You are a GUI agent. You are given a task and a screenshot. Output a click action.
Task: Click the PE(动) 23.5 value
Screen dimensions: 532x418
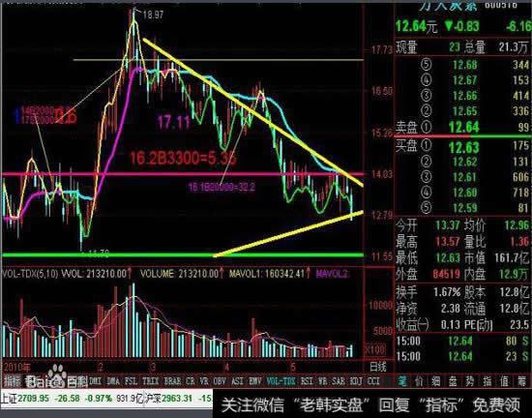[519, 325]
